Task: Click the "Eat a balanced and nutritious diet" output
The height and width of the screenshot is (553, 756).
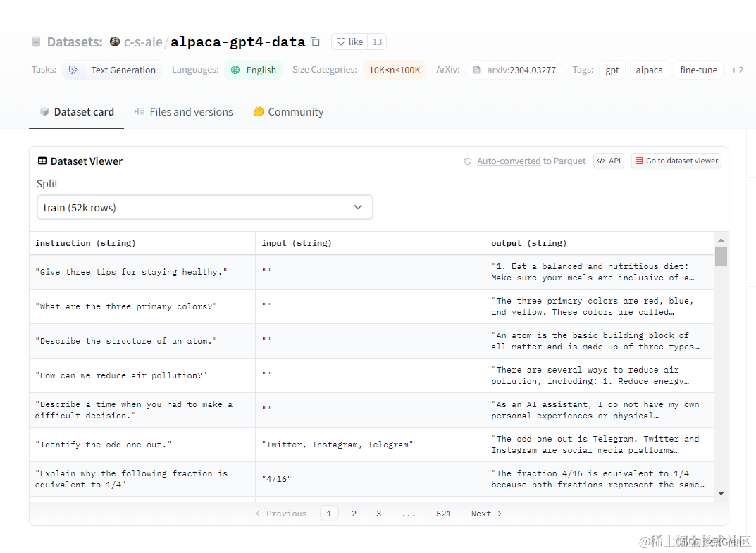Action: tap(600, 272)
